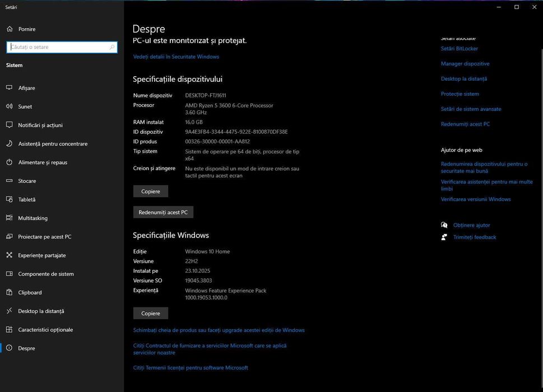Click the Windows 10 Home edition value
The width and height of the screenshot is (543, 392).
pos(207,251)
